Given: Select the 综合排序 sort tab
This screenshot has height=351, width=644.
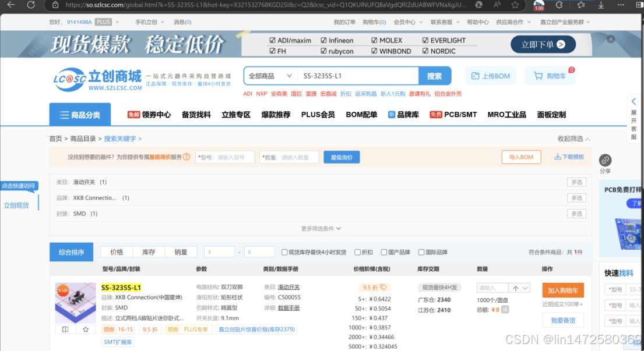Looking at the screenshot, I should [x=72, y=252].
